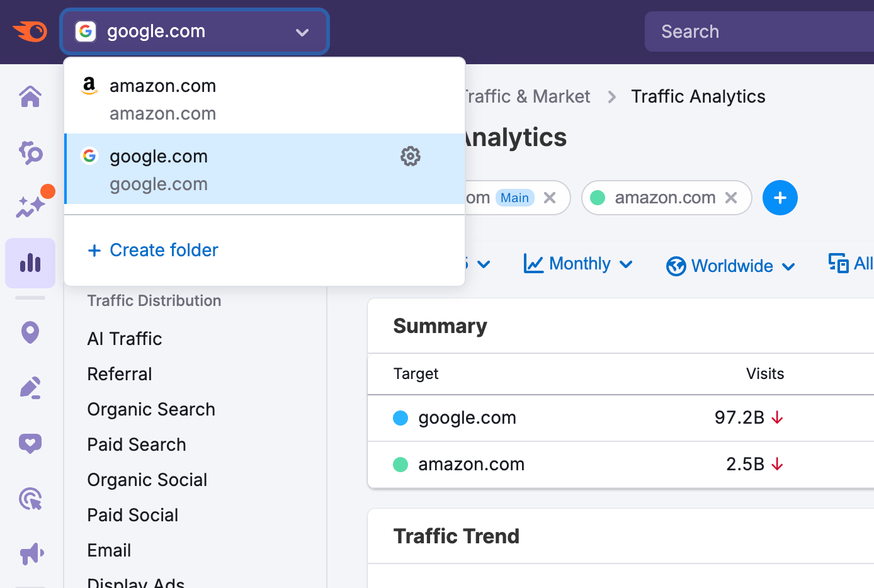The height and width of the screenshot is (588, 874).
Task: Click the Search input field
Action: coord(756,31)
